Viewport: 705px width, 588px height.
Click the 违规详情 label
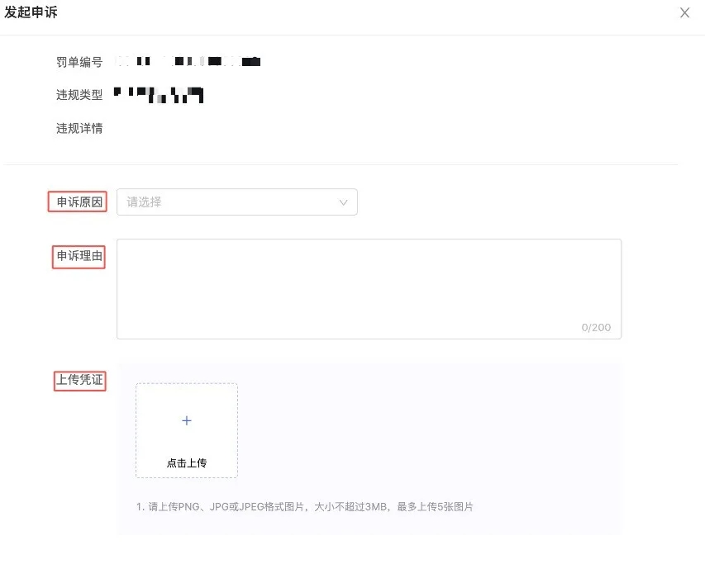79,129
